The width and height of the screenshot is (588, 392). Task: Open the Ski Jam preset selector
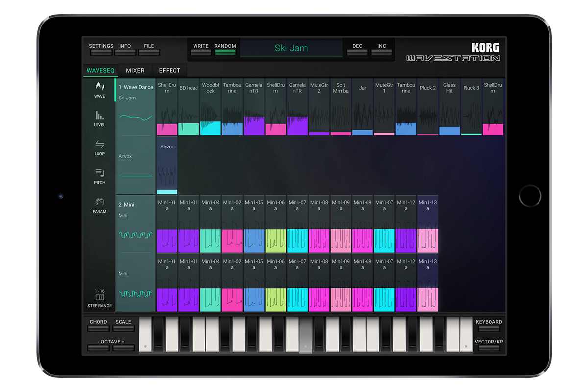pos(291,49)
